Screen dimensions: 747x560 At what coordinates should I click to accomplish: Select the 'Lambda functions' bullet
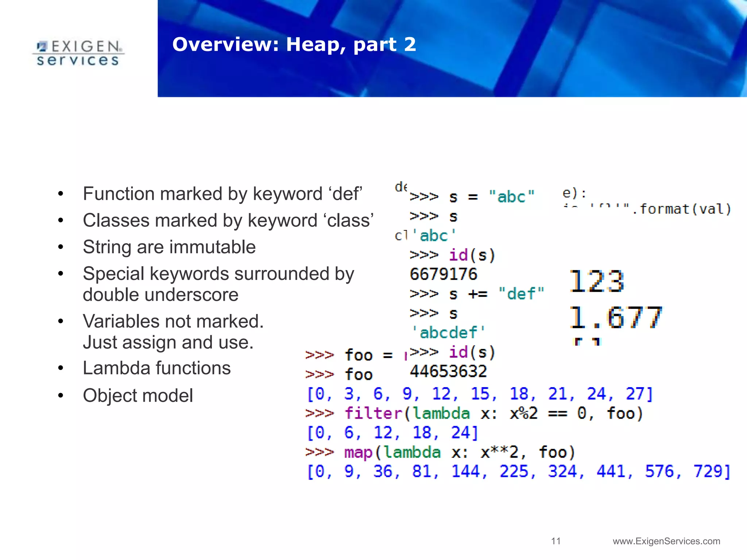(x=157, y=368)
